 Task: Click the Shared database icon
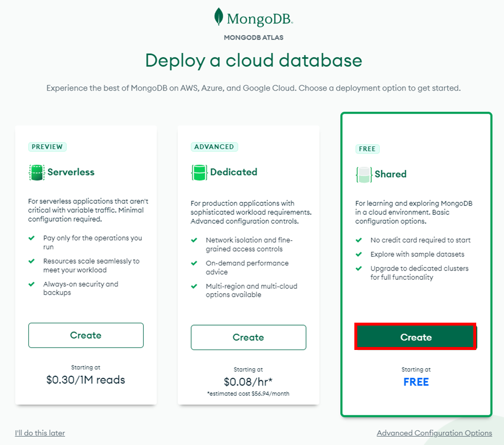(364, 174)
